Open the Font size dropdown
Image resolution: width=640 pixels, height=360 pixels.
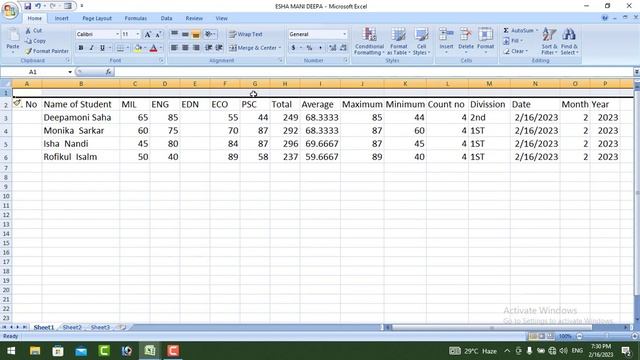coord(138,34)
